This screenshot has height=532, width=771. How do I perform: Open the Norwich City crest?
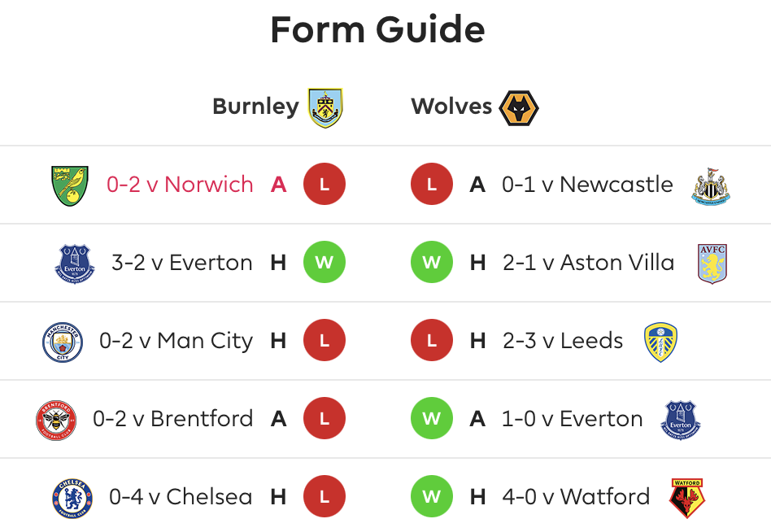70,185
